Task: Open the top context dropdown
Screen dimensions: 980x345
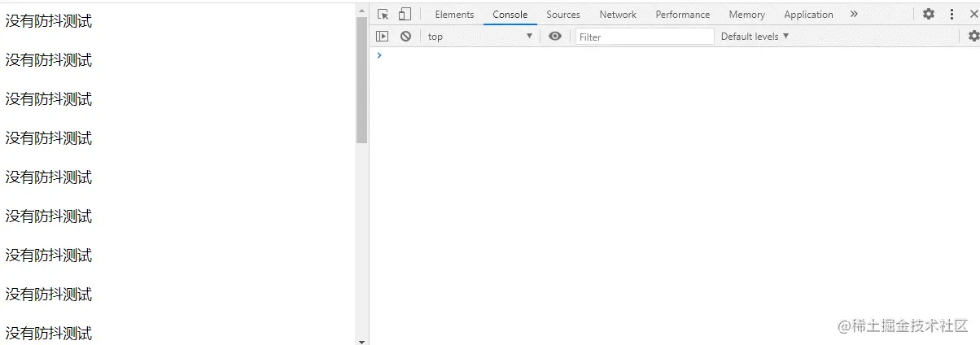Action: coord(479,36)
